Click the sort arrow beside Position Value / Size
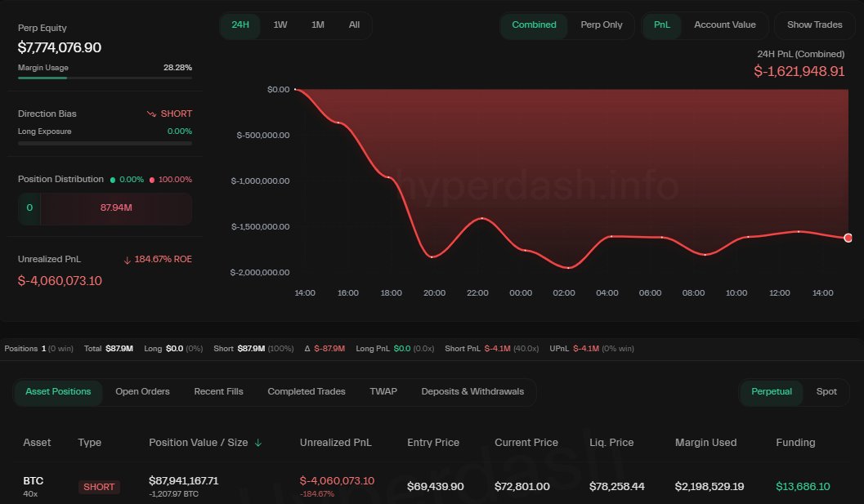The height and width of the screenshot is (504, 864). click(x=258, y=443)
